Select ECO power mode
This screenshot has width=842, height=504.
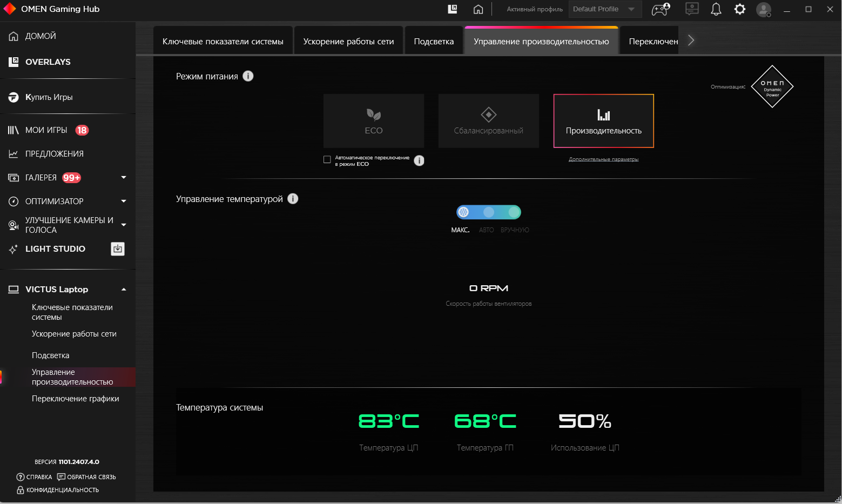click(x=374, y=121)
